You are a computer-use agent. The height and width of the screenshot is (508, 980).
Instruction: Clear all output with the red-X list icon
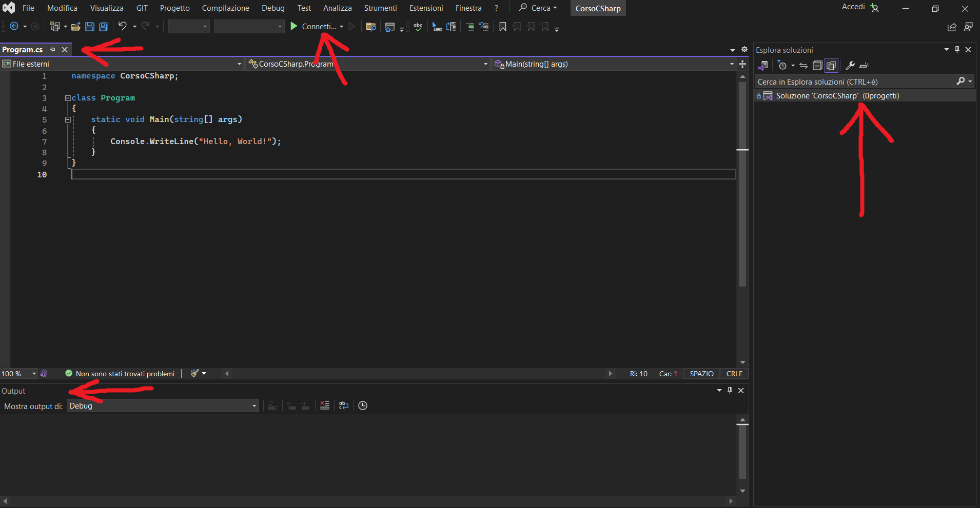(325, 405)
